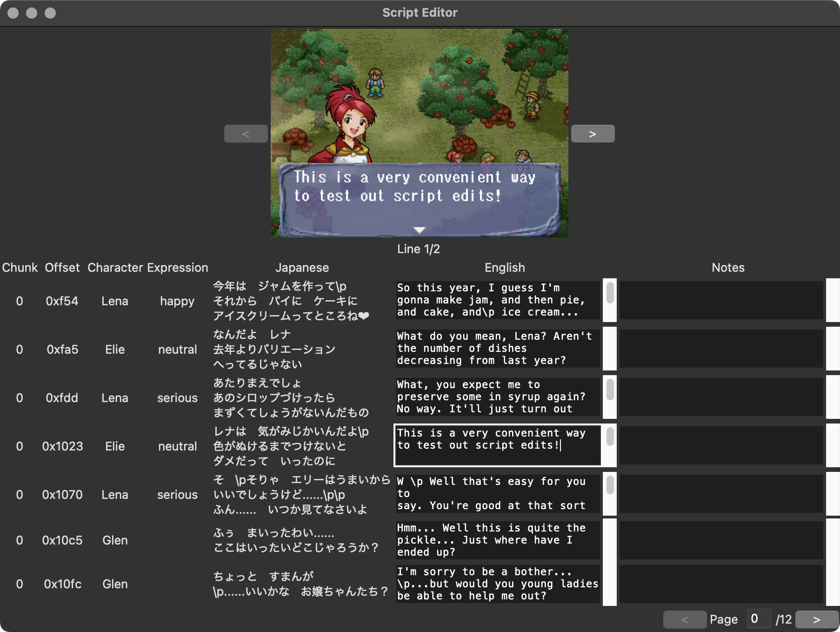Advance to the next script page

pos(816,619)
